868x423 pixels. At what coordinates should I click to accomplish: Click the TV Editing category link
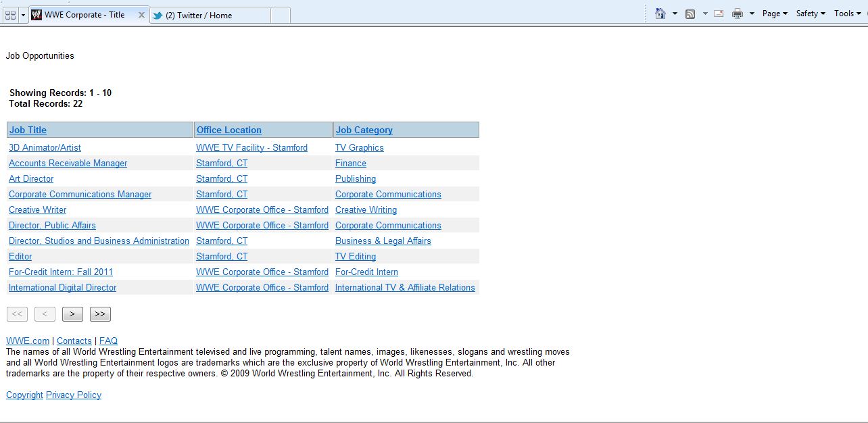coord(356,257)
